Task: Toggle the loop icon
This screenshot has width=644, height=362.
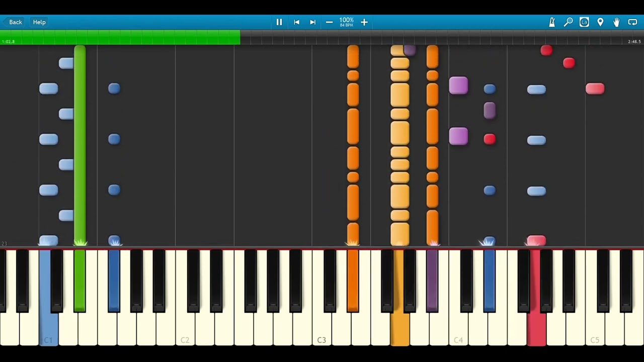Action: [632, 22]
